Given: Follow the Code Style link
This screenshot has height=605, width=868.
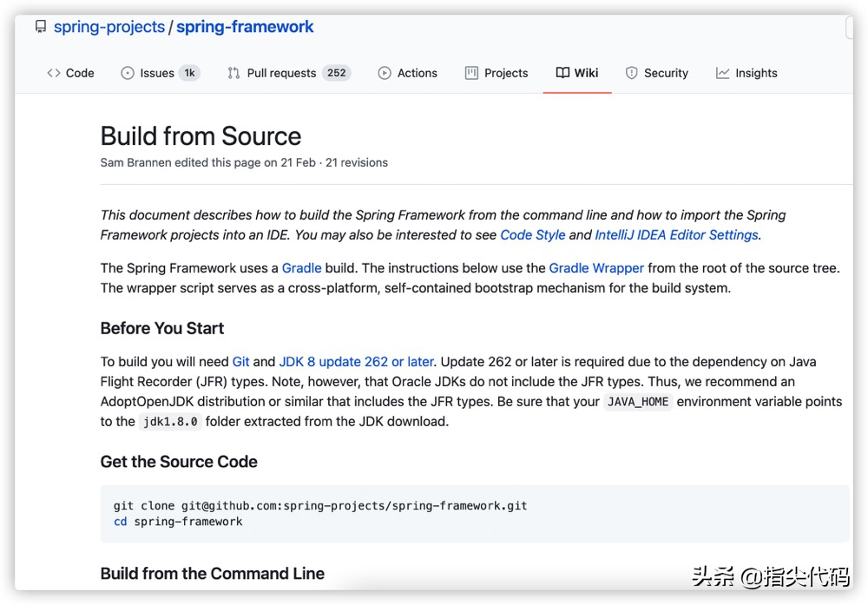Looking at the screenshot, I should click(533, 234).
